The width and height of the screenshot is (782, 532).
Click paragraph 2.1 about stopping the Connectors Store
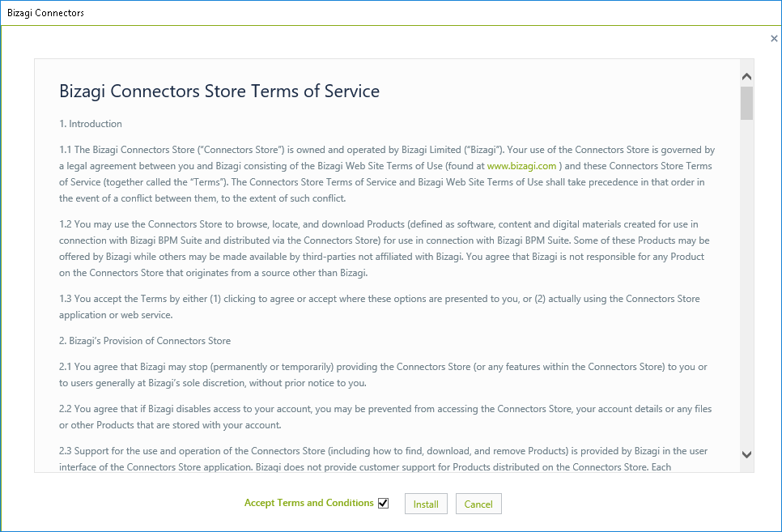pos(383,375)
